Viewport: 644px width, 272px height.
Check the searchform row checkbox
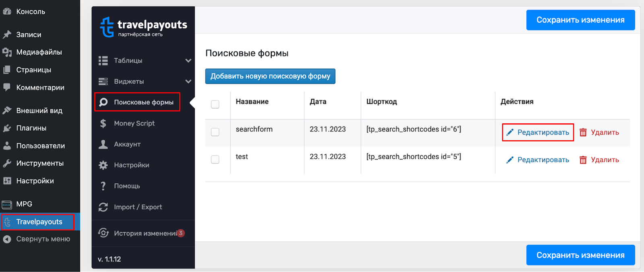pyautogui.click(x=215, y=132)
